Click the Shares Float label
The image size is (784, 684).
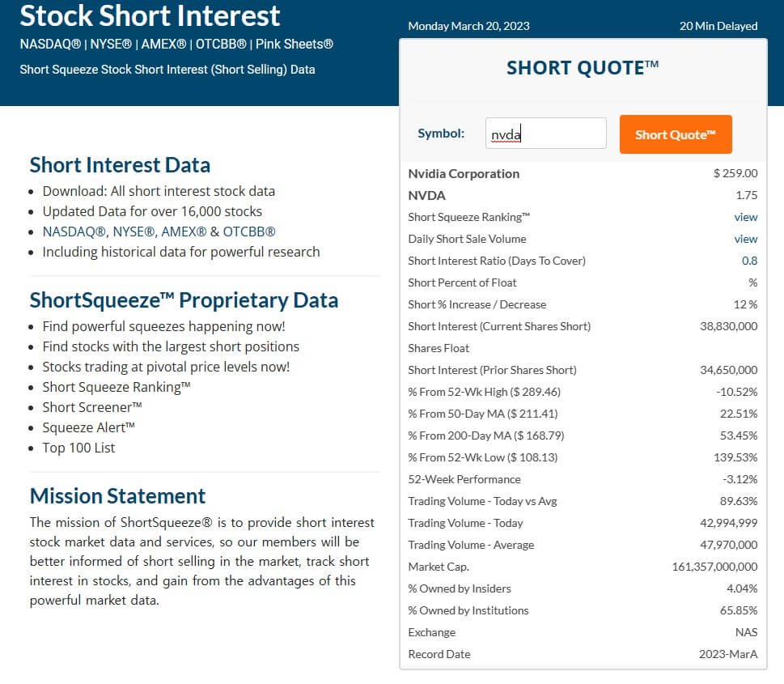(439, 348)
